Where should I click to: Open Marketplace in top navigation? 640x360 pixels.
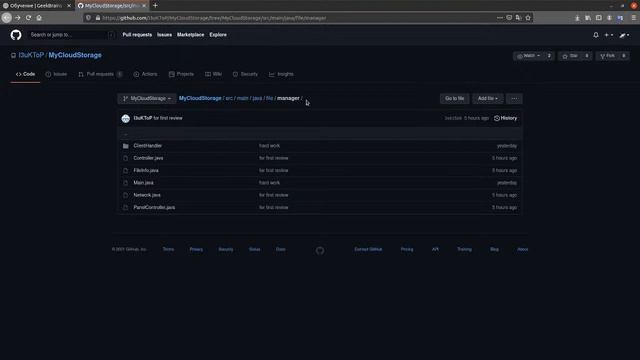pyautogui.click(x=191, y=35)
